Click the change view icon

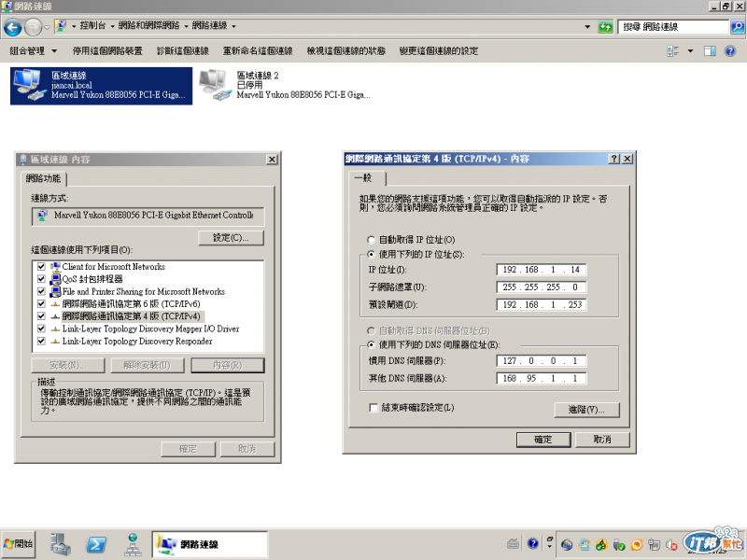point(672,51)
